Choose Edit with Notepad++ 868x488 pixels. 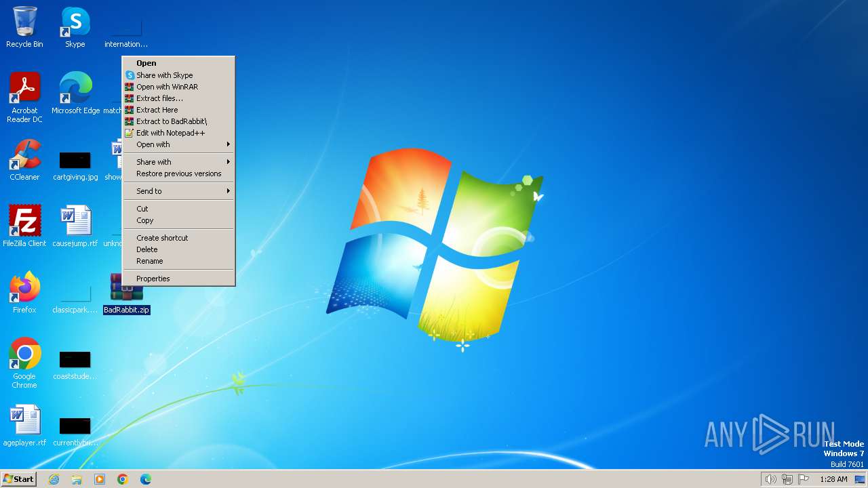point(178,133)
